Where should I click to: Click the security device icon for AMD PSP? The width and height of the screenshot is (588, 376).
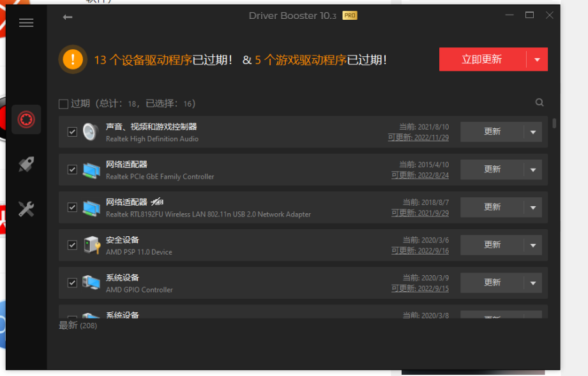point(91,245)
